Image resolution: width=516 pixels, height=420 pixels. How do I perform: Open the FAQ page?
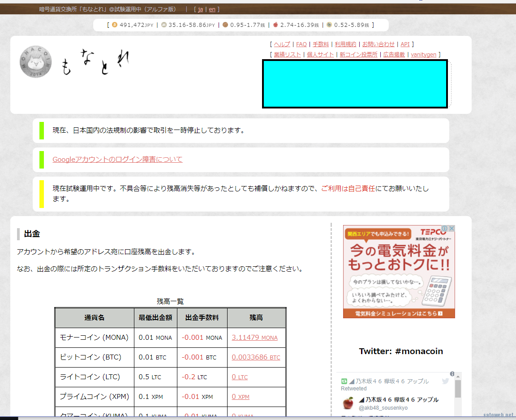[301, 44]
